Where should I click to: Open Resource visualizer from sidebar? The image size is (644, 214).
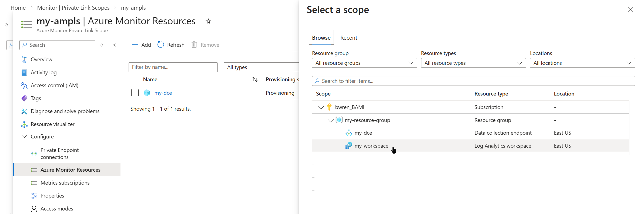pos(52,124)
